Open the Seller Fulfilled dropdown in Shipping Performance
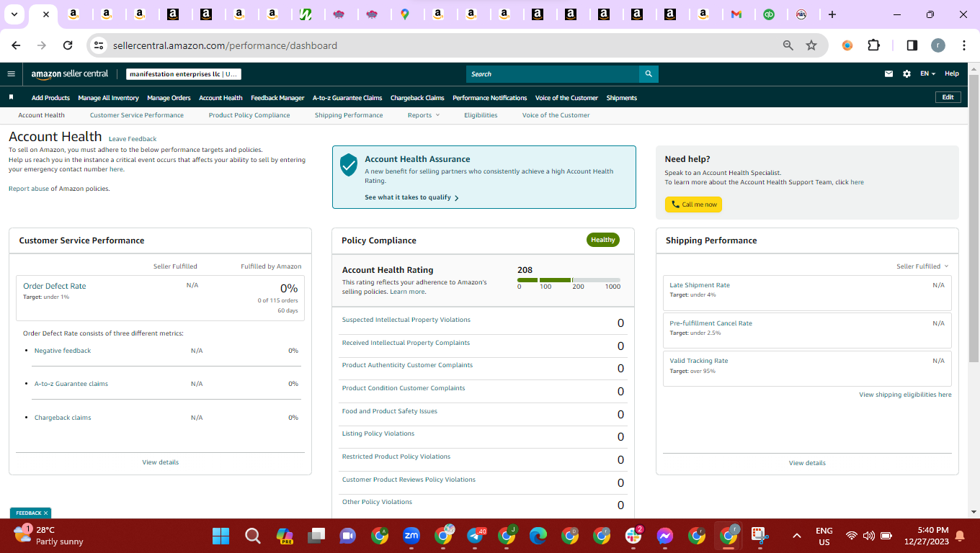The height and width of the screenshot is (553, 980). pos(922,266)
